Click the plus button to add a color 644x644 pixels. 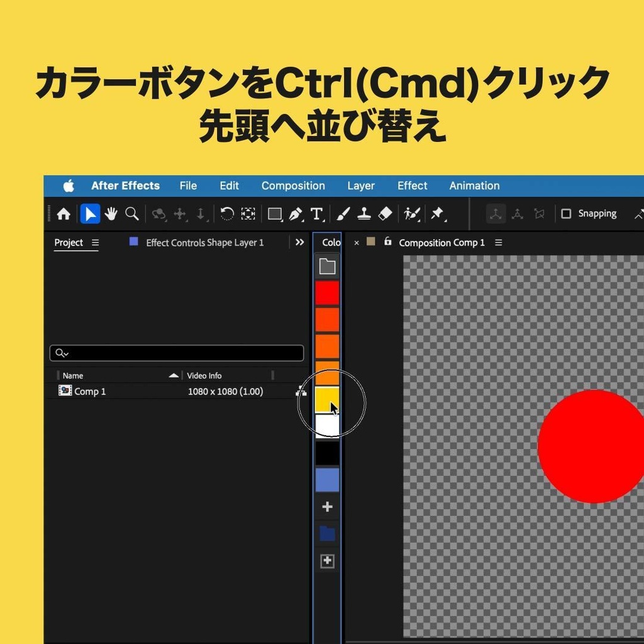pos(326,507)
